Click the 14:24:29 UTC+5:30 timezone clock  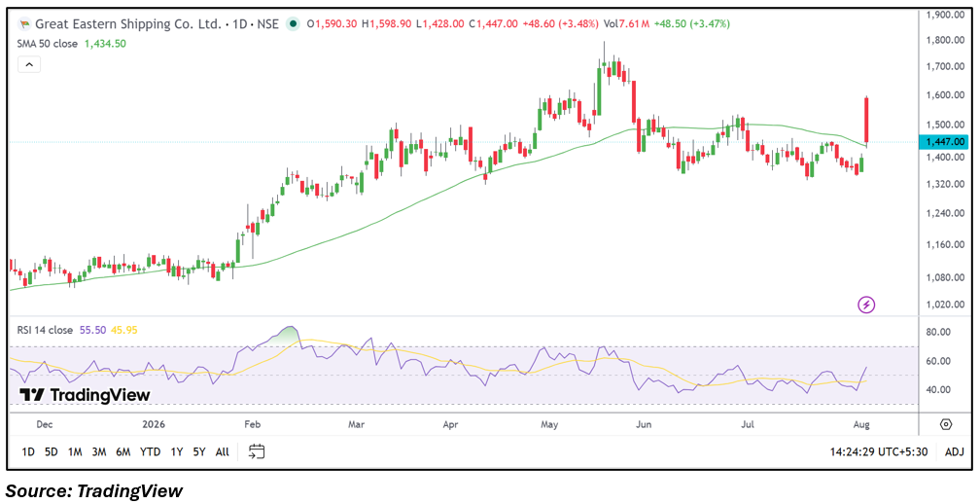(879, 451)
